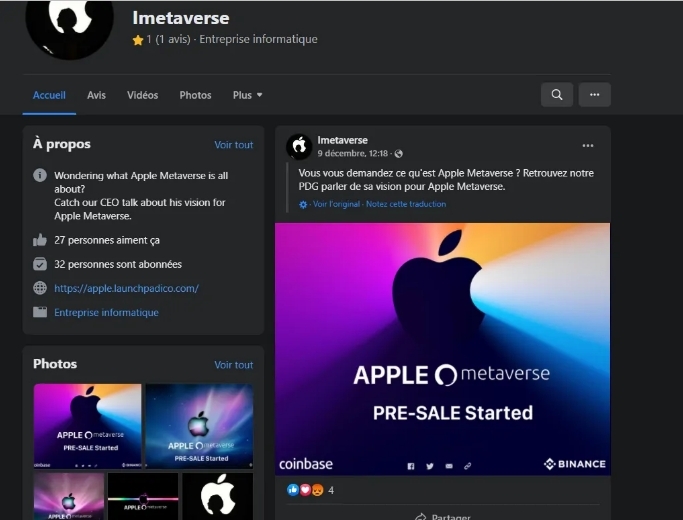This screenshot has width=683, height=520.
Task: Open the blue aurora Apple photo thumbnail
Action: 199,426
